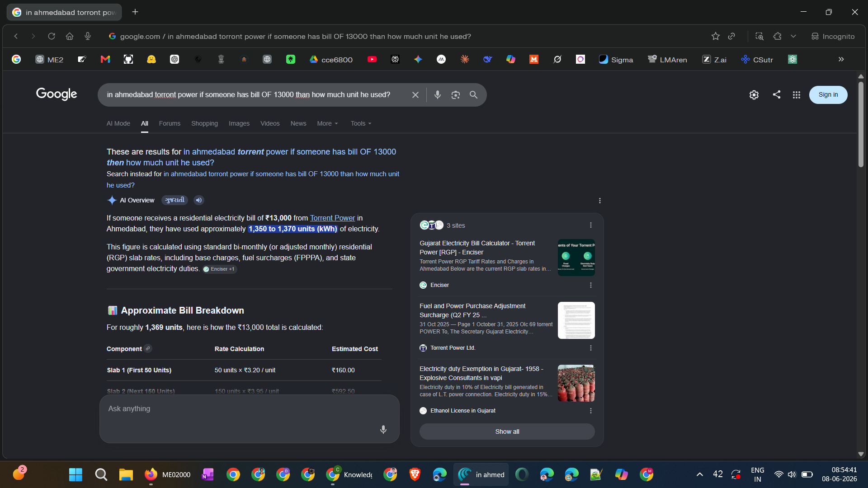The height and width of the screenshot is (488, 868).
Task: Open a new browser tab
Action: coord(135,12)
